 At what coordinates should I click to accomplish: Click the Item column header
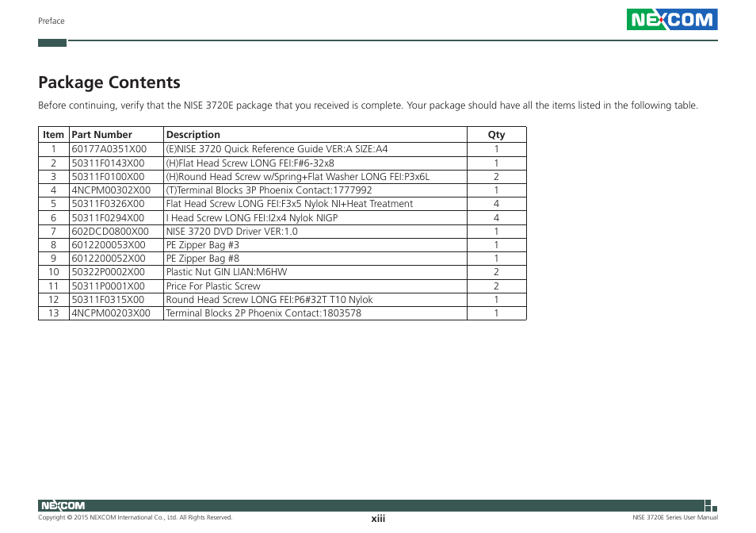(x=54, y=135)
